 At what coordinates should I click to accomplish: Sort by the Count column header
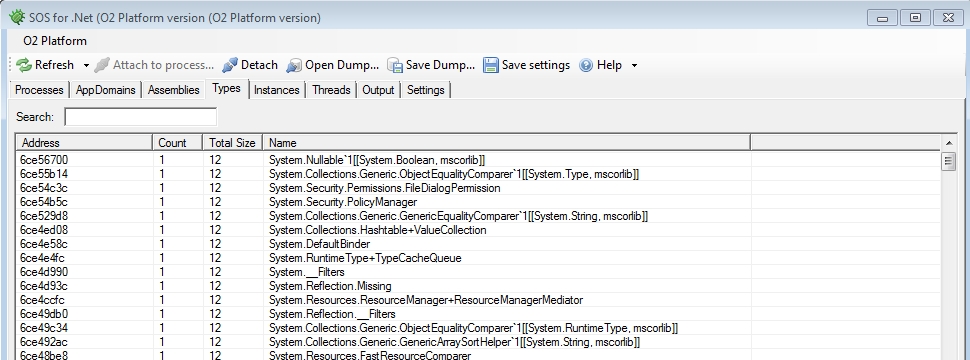pos(178,143)
